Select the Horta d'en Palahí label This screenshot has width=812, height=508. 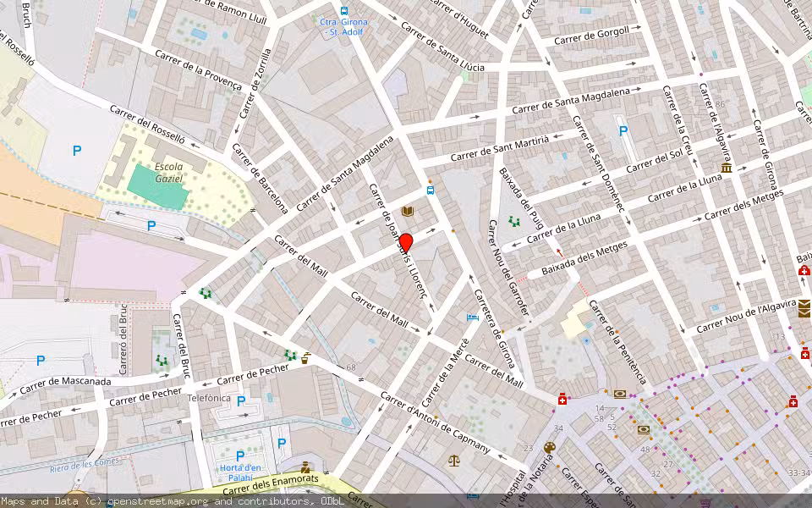pos(240,472)
